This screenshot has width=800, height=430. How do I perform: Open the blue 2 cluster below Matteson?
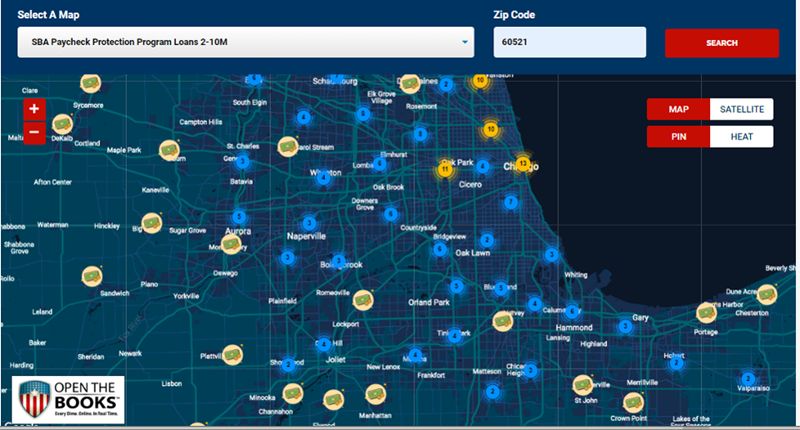click(x=492, y=392)
